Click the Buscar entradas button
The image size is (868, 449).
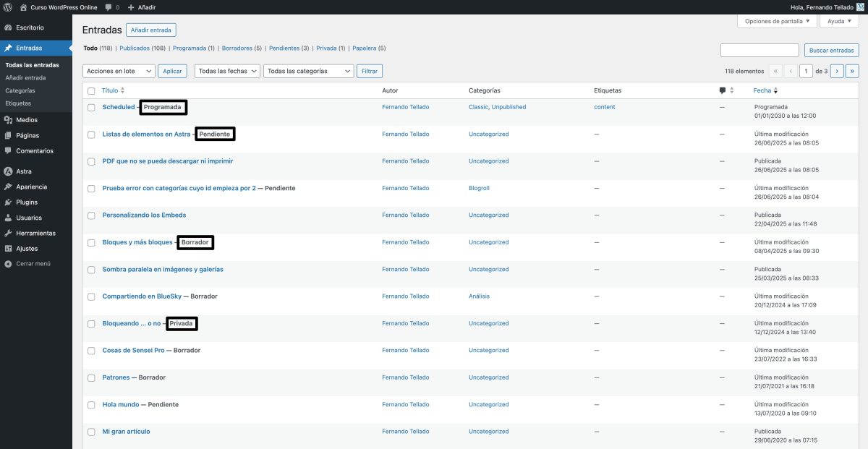point(832,51)
